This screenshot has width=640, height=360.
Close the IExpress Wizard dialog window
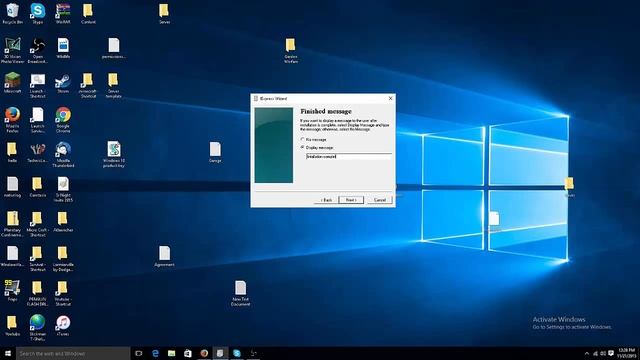[390, 98]
